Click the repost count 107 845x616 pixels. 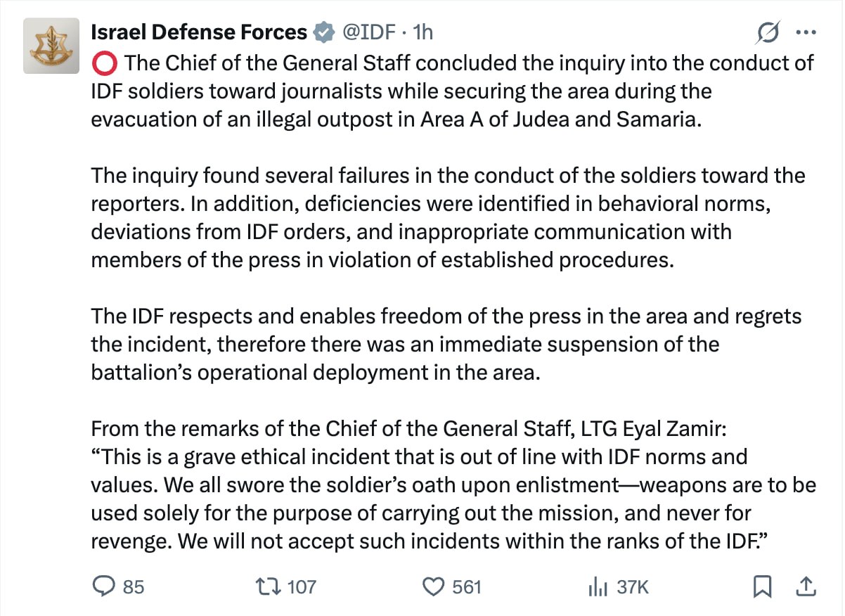coord(302,586)
